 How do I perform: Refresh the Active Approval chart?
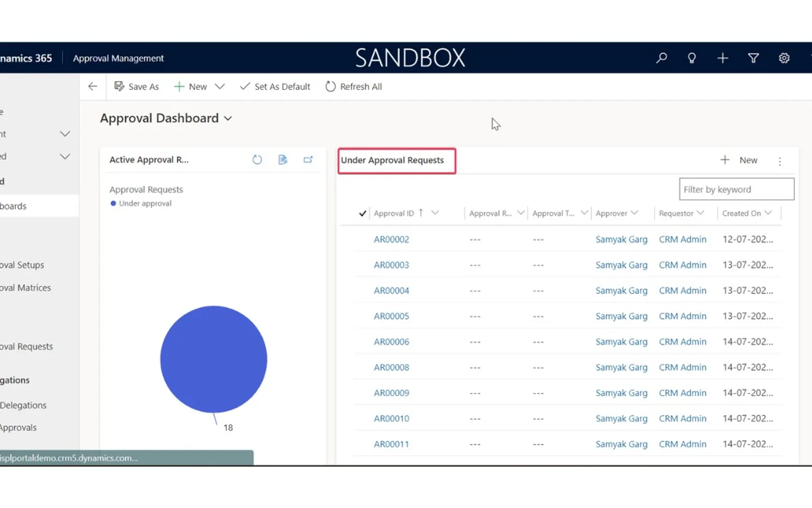coord(257,160)
